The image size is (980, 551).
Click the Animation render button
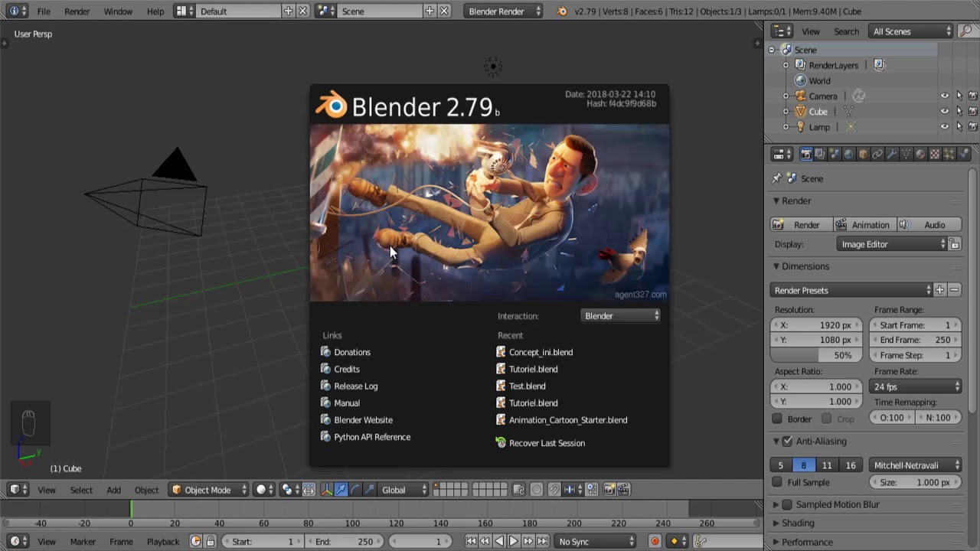pyautogui.click(x=864, y=224)
